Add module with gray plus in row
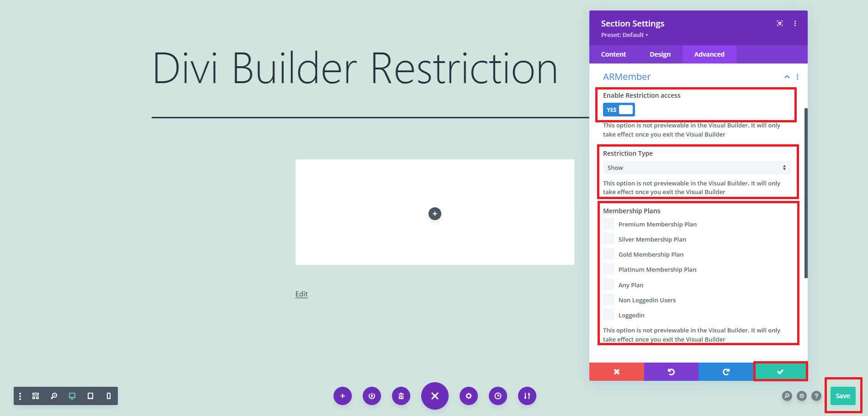 click(x=434, y=214)
